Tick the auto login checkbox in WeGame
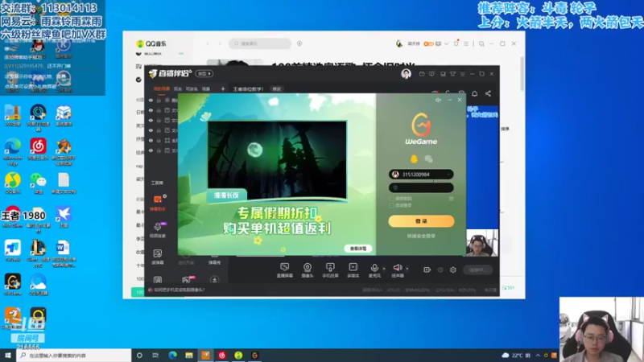Screen dimensions: 644x362 click(x=391, y=205)
